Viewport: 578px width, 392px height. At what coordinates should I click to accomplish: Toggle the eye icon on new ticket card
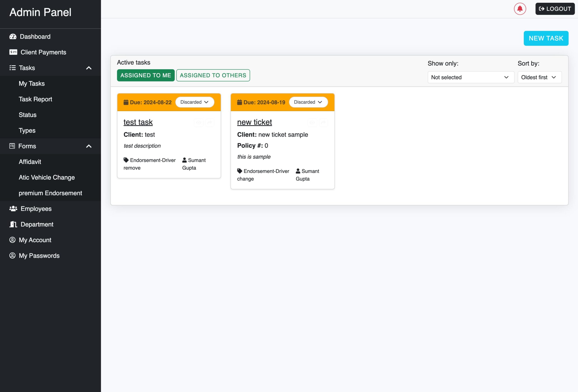click(312, 122)
